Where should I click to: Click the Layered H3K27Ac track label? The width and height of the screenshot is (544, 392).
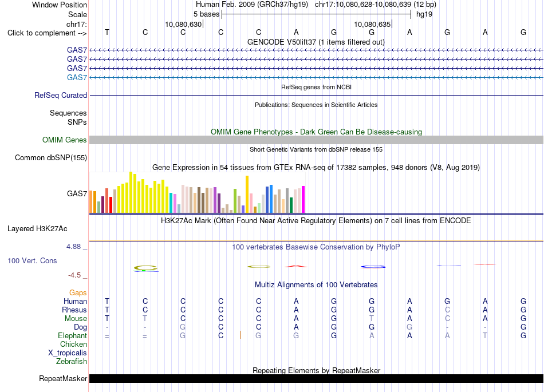(37, 229)
